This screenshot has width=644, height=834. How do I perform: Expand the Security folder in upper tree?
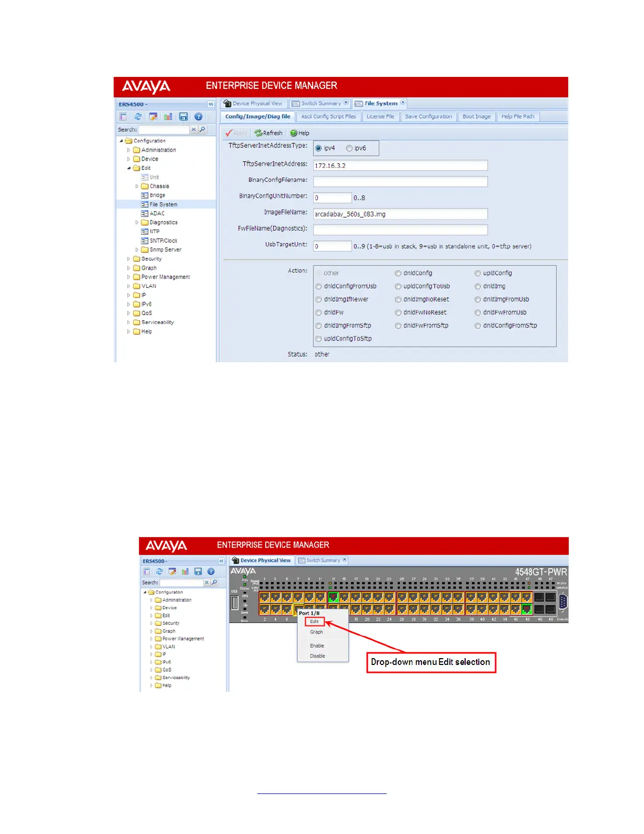click(128, 259)
